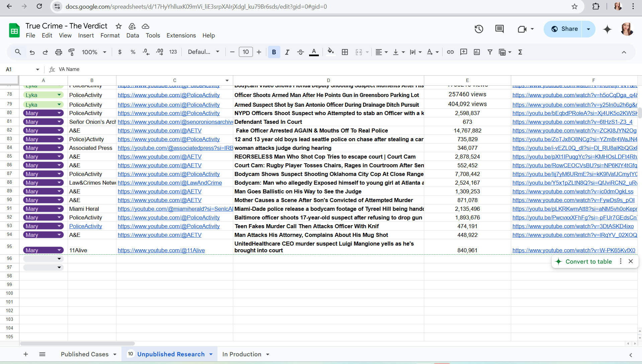The height and width of the screenshot is (364, 642).
Task: Open the functions sigma menu
Action: (x=520, y=52)
